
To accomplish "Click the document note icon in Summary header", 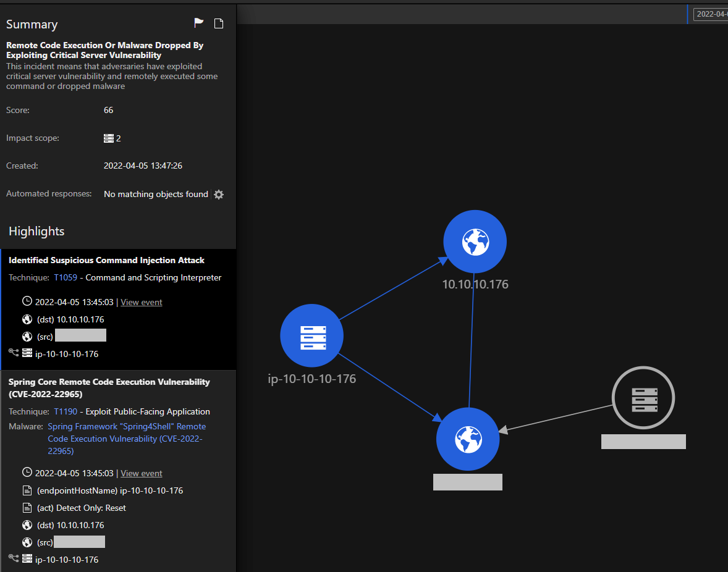I will click(x=218, y=23).
